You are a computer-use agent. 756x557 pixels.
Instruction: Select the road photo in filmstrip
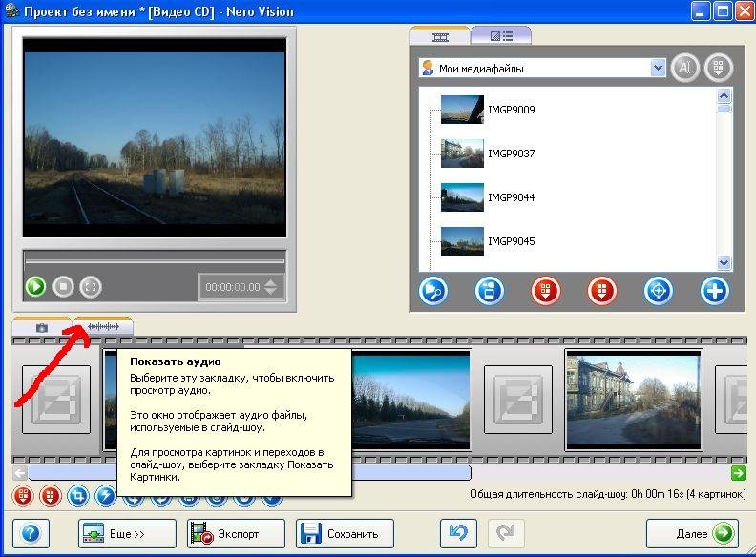[x=411, y=400]
